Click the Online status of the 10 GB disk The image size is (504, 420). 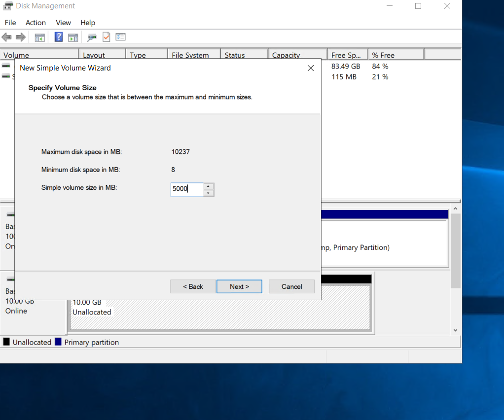16,311
